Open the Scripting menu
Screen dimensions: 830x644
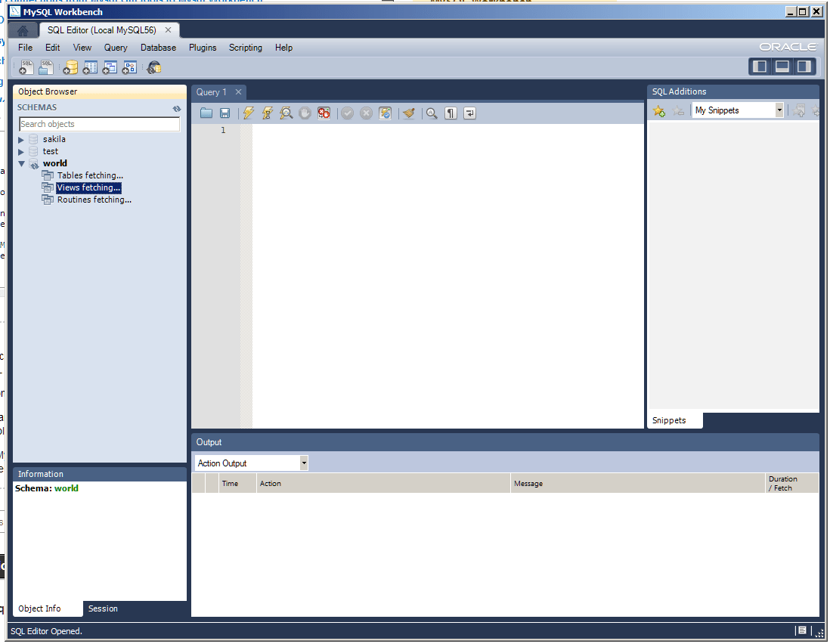click(246, 48)
